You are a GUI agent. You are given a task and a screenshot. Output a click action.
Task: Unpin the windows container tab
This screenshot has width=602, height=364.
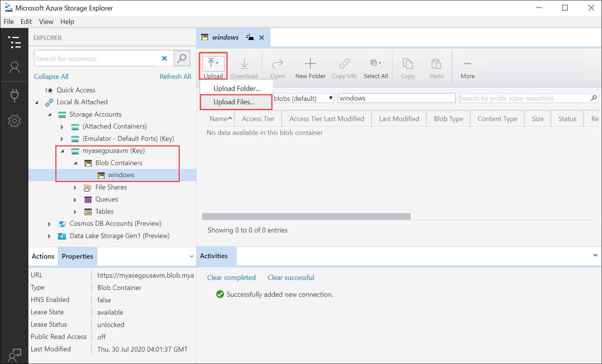[250, 37]
